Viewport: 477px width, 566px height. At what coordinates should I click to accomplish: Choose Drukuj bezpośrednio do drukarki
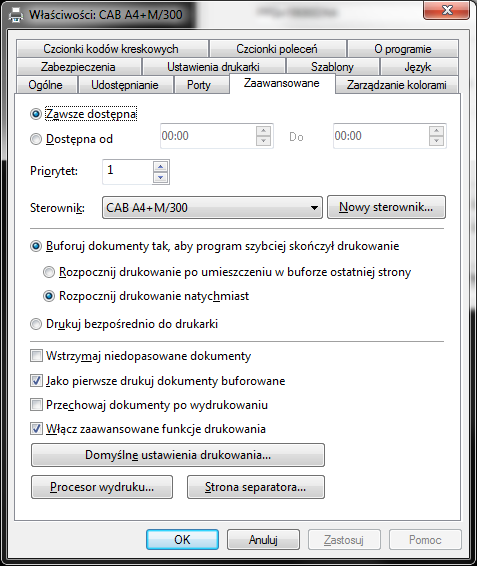point(36,324)
